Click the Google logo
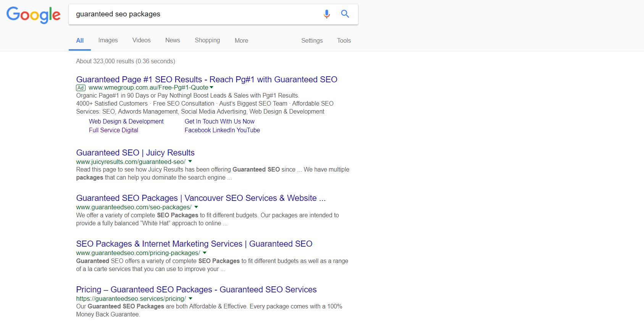The image size is (644, 329). (34, 15)
